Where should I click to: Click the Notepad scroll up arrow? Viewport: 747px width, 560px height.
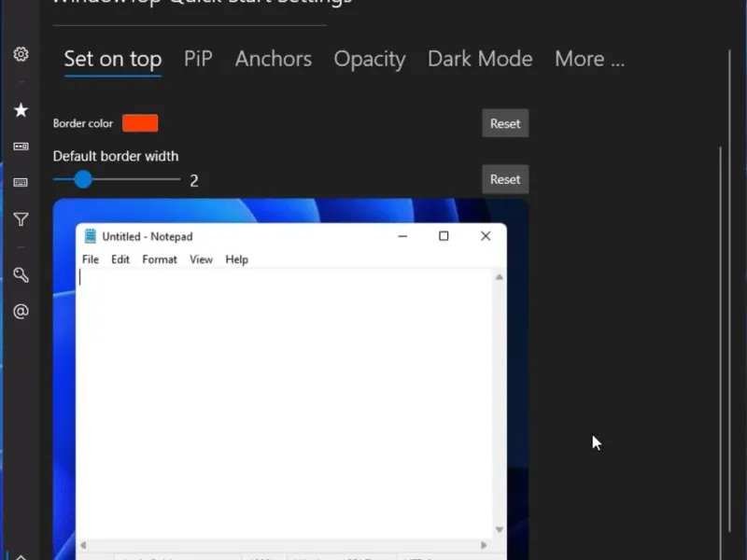click(x=500, y=277)
